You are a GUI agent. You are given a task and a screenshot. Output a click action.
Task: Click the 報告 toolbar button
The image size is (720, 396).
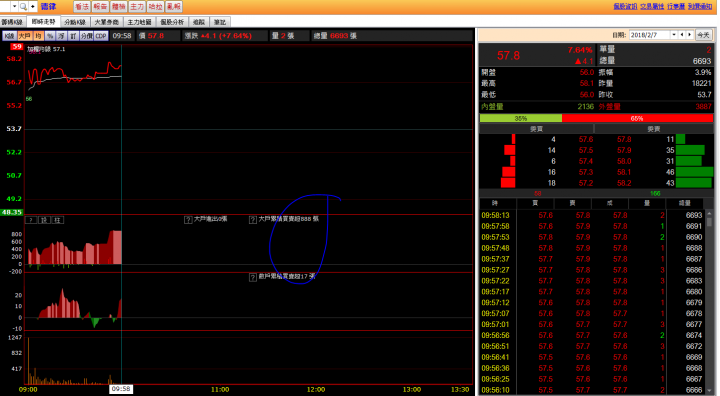100,6
